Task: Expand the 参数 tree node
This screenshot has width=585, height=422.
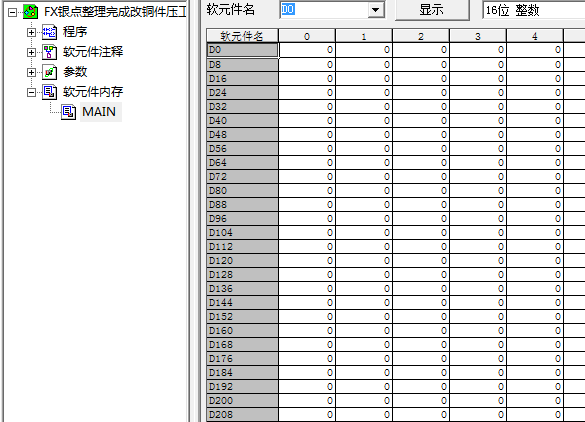Action: coord(32,72)
